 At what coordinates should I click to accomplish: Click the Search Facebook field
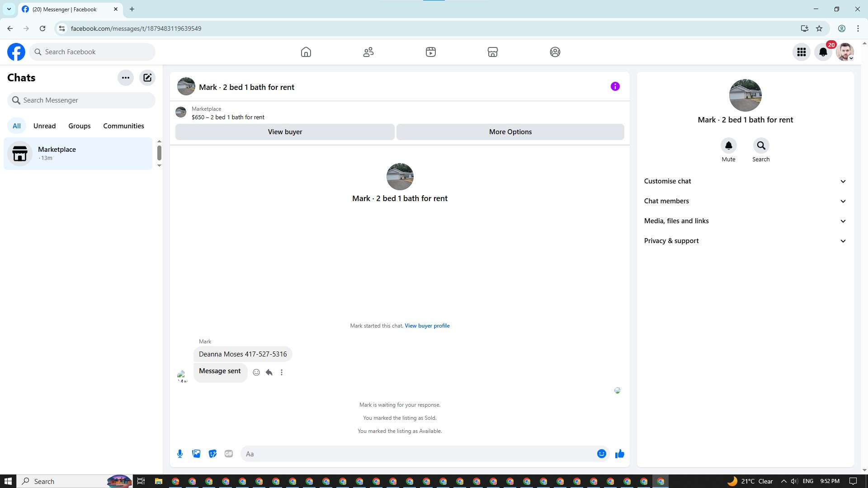[x=92, y=52]
